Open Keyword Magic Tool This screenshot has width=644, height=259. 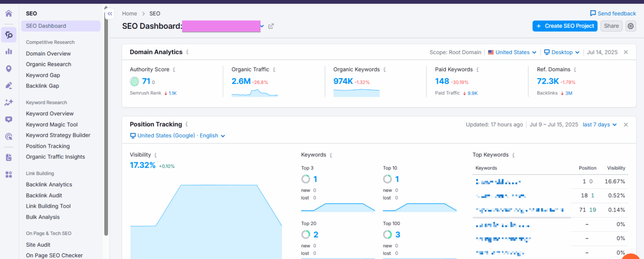[52, 125]
